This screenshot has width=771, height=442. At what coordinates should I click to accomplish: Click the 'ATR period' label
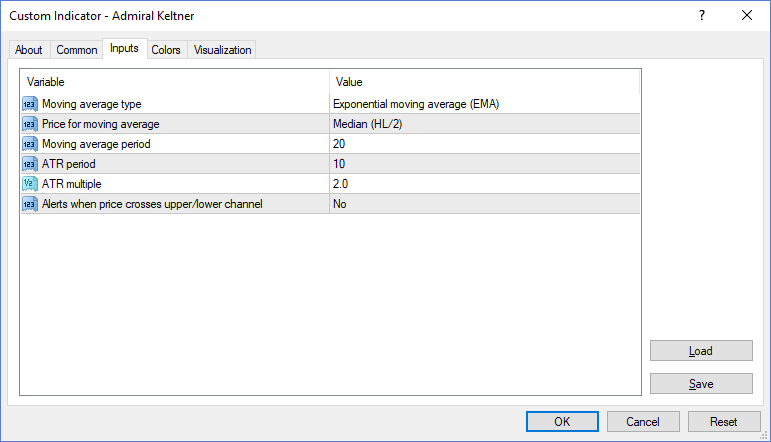point(69,164)
